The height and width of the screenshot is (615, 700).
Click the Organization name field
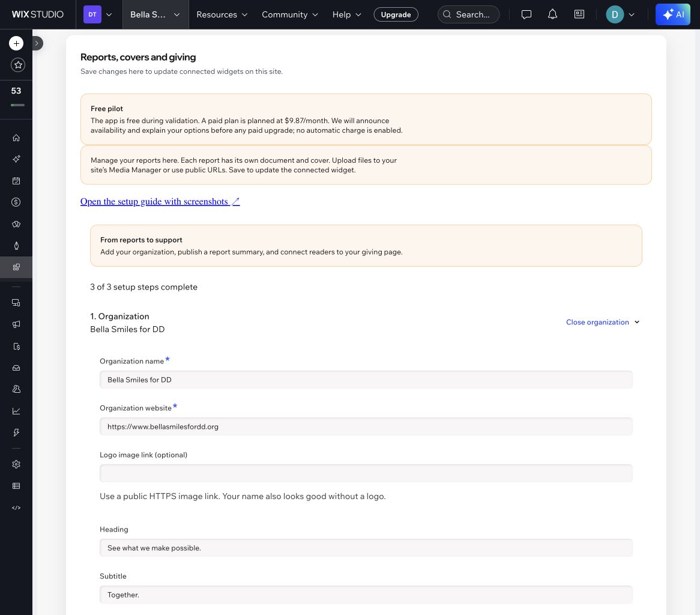366,380
